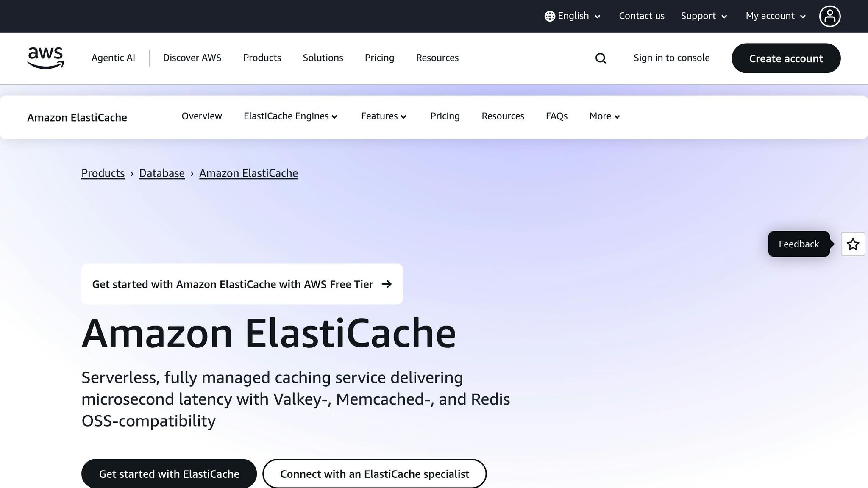Click Contact us link

pos(642,16)
